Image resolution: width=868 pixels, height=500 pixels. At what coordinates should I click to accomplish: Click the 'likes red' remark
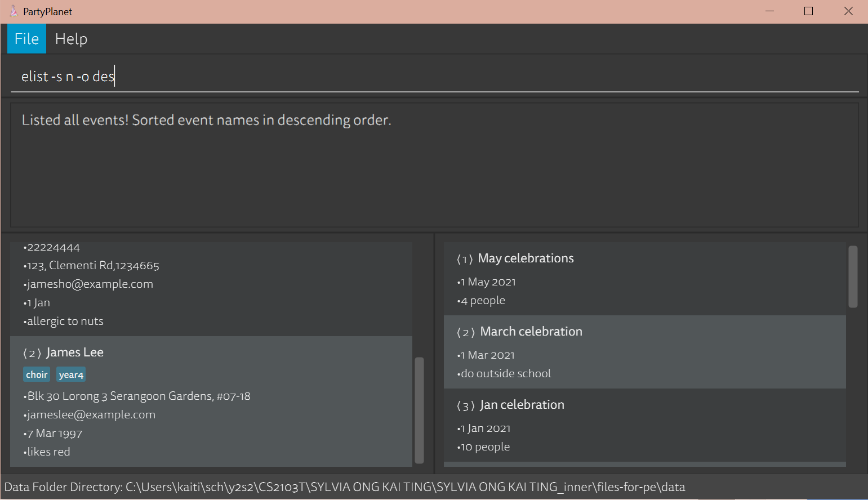coord(48,452)
